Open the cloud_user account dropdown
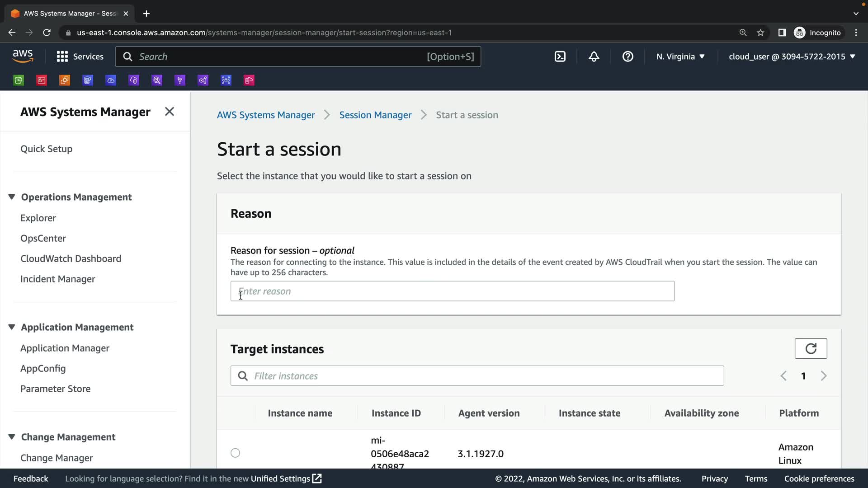This screenshot has width=868, height=488. pyautogui.click(x=792, y=56)
